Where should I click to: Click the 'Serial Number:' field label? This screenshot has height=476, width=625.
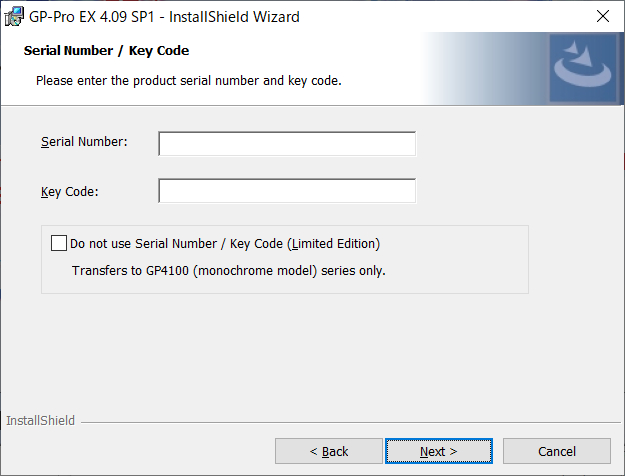pos(84,142)
